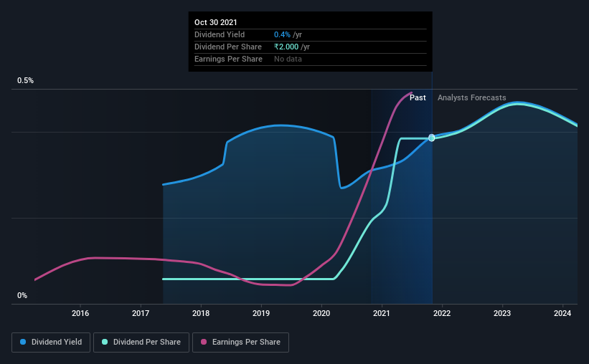
Task: Toggle the Earnings Per Share legend button
Action: click(x=240, y=343)
